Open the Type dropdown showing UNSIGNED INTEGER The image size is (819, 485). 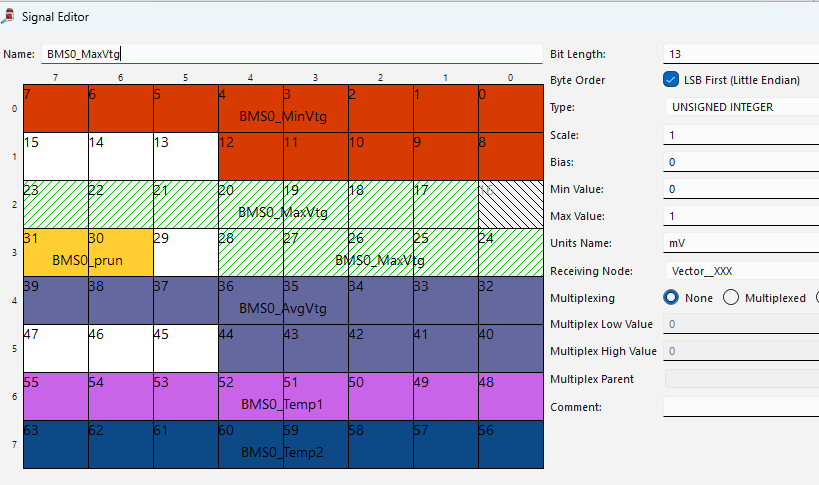(x=740, y=107)
